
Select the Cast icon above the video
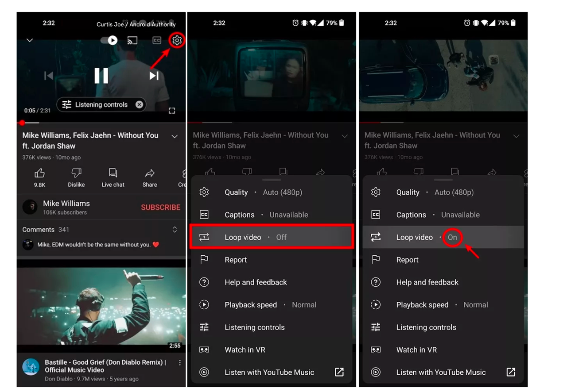pos(132,40)
